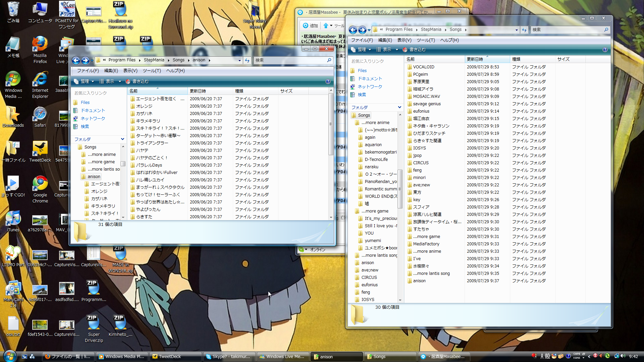Click help icon in anison window toolbar
644x362 pixels.
point(328,81)
